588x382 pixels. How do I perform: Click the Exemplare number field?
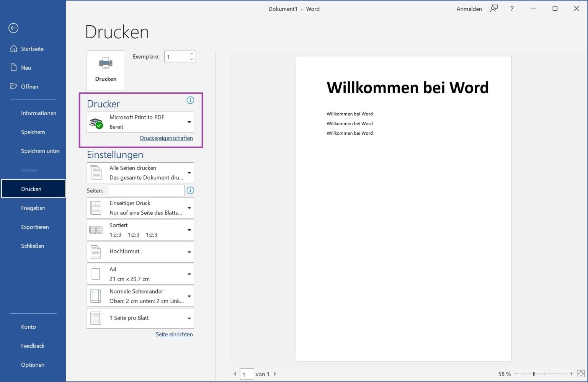[177, 57]
